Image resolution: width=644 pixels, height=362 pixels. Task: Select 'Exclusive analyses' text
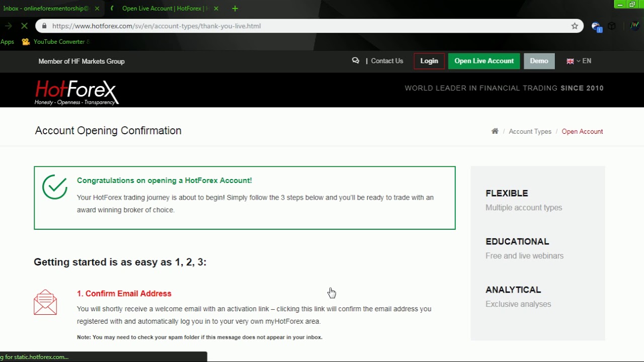(x=518, y=304)
